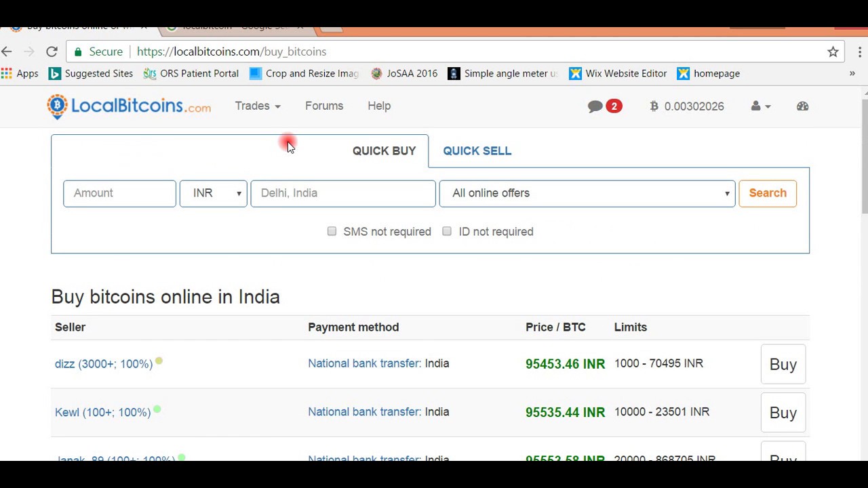Screen dimensions: 868x488
Task: Open the Forums page
Action: 324,106
